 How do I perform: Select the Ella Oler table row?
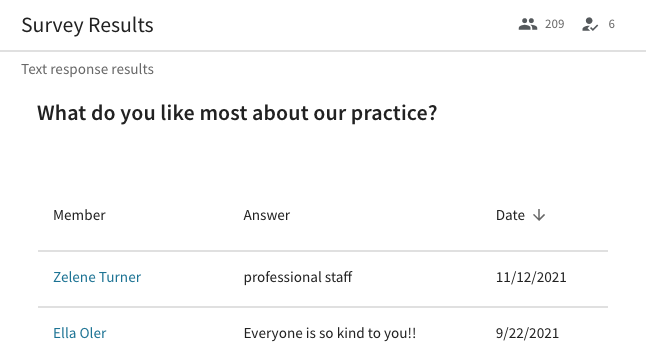[323, 334]
